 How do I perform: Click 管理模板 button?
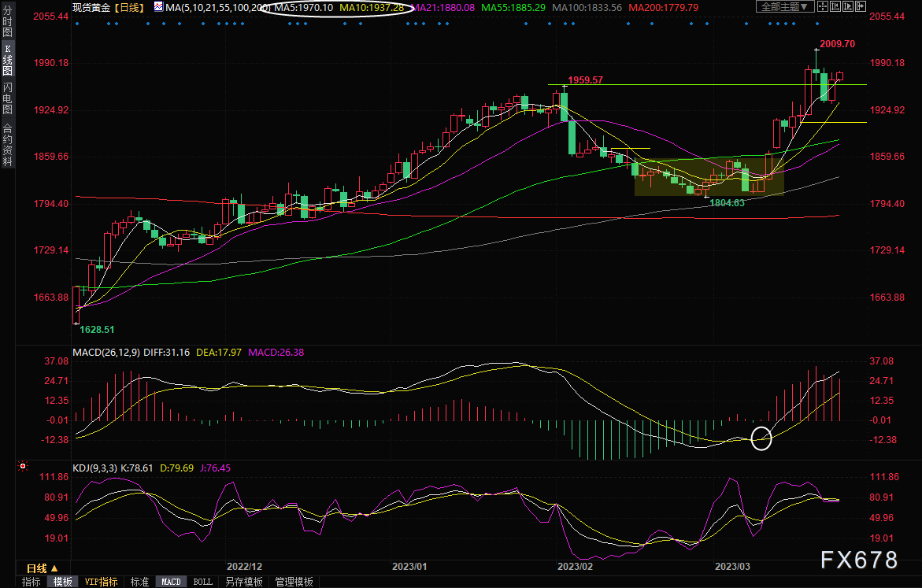point(294,582)
